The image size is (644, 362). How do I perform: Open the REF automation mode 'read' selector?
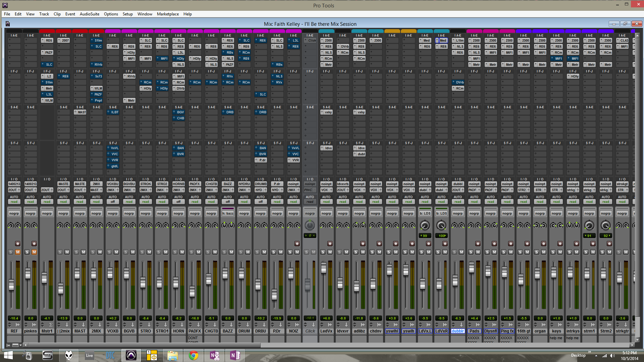point(14,202)
